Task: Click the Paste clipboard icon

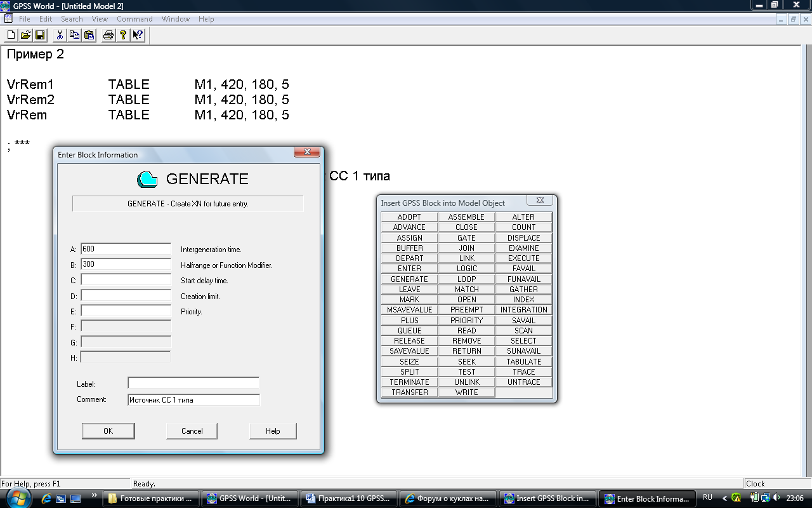Action: click(x=89, y=35)
